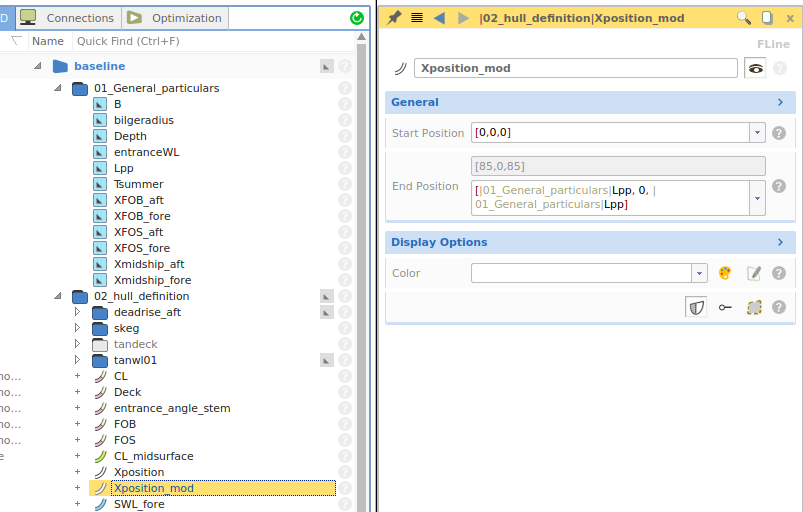Click the folder icon of the skeg group
The width and height of the screenshot is (803, 512).
point(100,328)
